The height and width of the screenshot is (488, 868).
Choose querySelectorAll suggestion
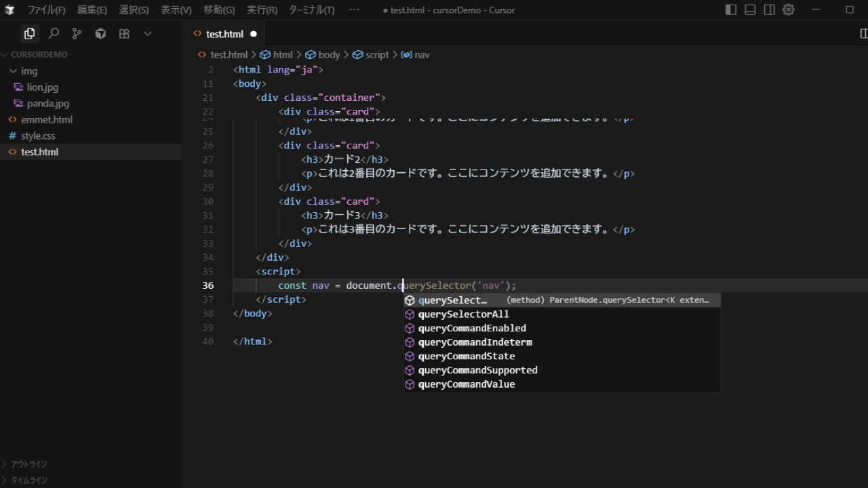tap(561, 314)
